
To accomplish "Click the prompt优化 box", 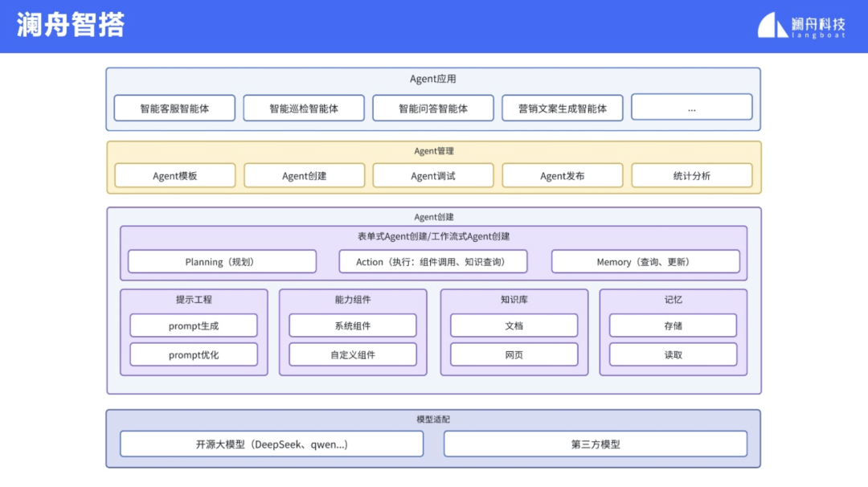I will (194, 354).
